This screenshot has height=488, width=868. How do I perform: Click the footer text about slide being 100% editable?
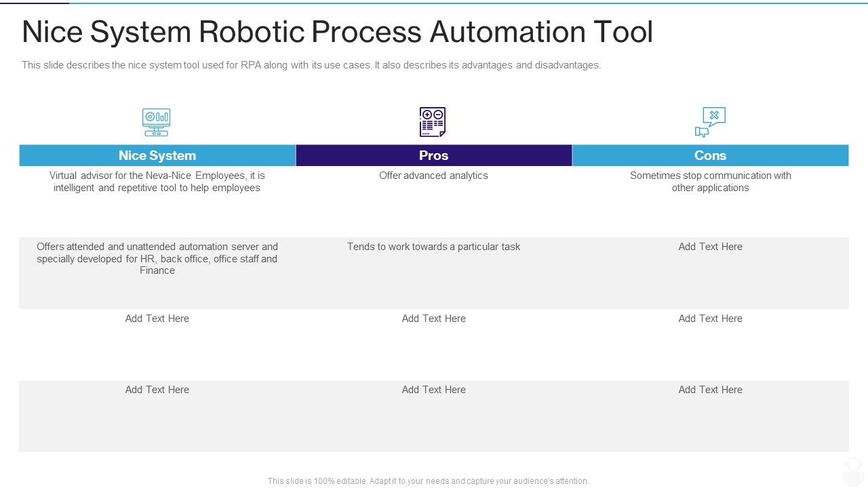(429, 481)
